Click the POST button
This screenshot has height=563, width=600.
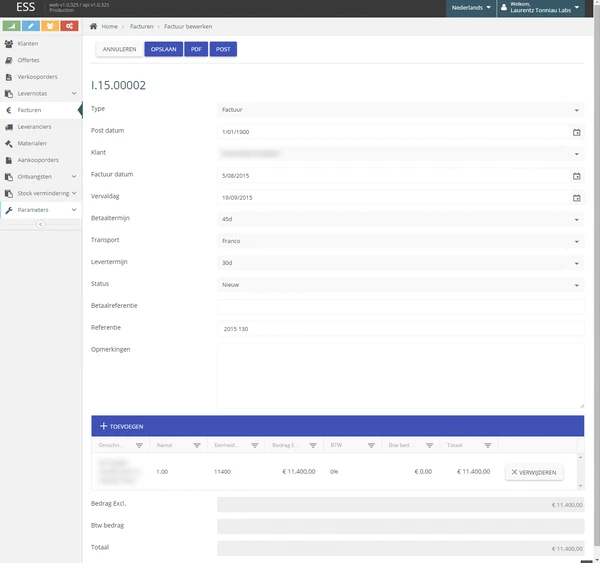coord(223,49)
